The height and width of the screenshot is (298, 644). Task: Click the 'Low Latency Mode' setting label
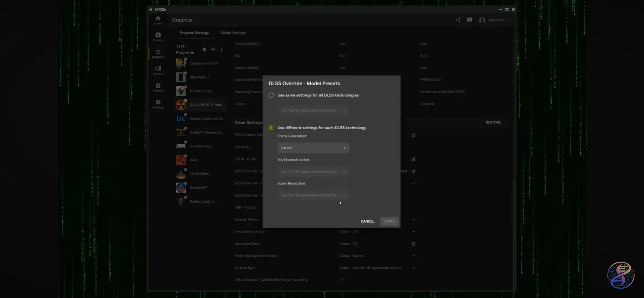(x=249, y=232)
